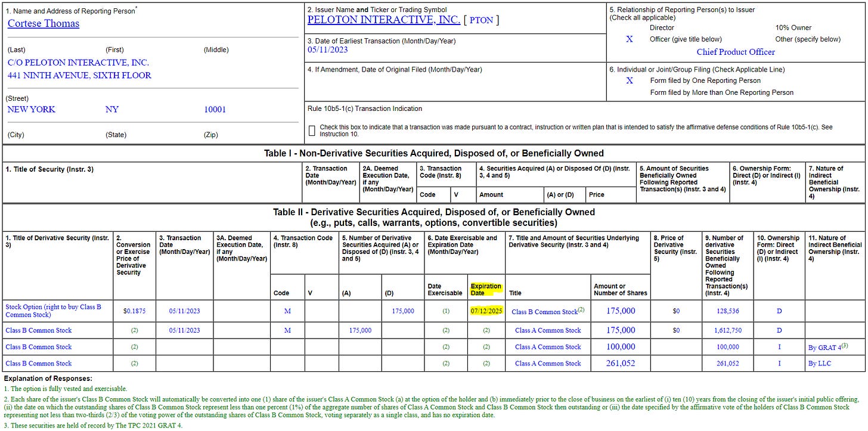This screenshot has height=431, width=868.
Task: Click the (1) footnote under Date Exercisable
Action: click(446, 311)
